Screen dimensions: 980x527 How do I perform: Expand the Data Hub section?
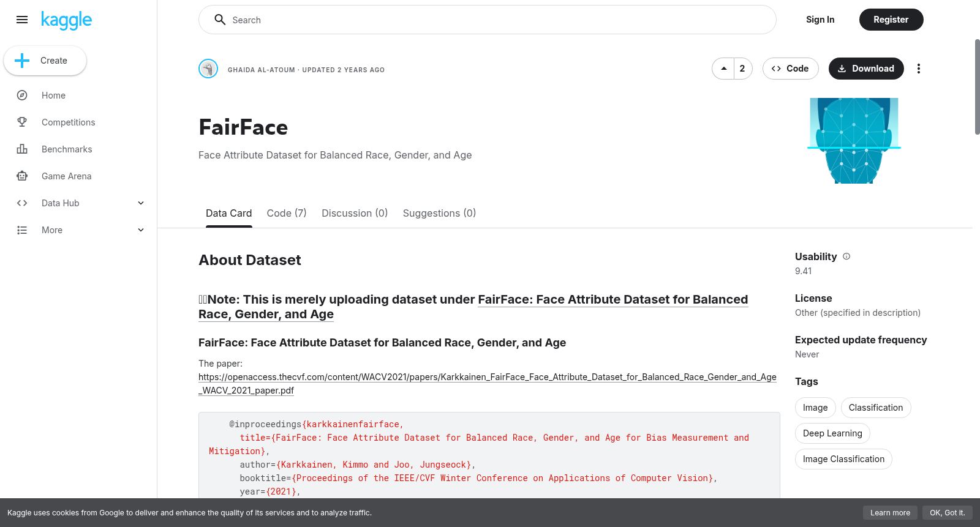pos(141,203)
